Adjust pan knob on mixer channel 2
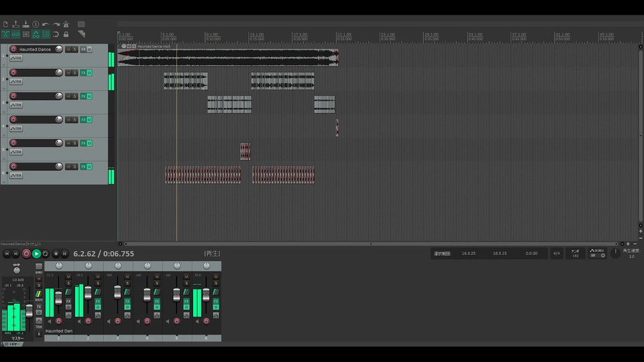 [89, 266]
